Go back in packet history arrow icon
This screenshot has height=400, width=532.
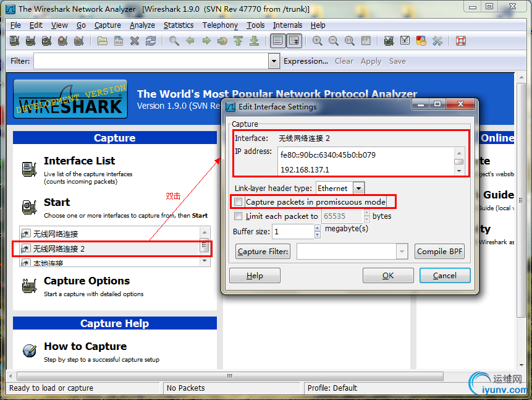pos(190,41)
